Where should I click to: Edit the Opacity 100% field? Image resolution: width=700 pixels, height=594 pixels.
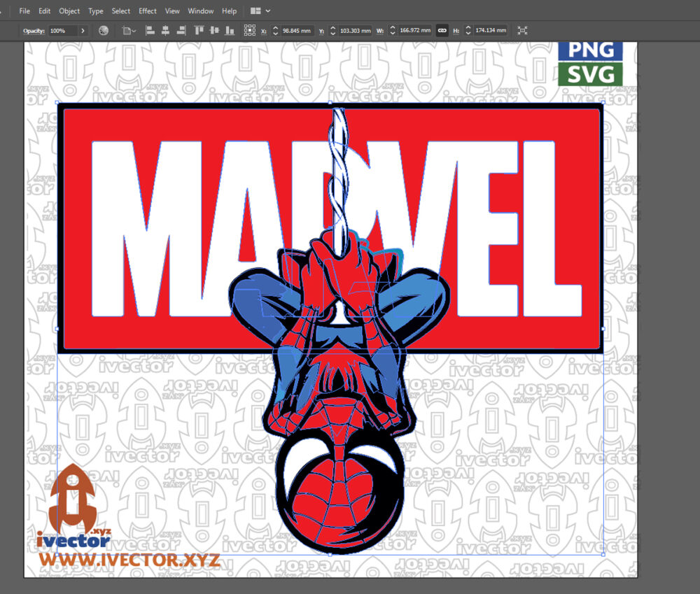point(62,31)
